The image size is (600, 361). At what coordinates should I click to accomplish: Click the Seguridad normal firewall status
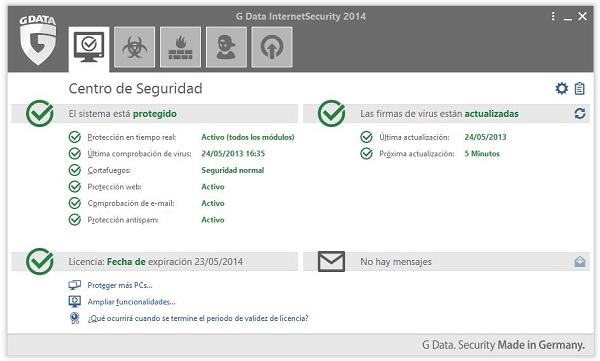(x=233, y=170)
